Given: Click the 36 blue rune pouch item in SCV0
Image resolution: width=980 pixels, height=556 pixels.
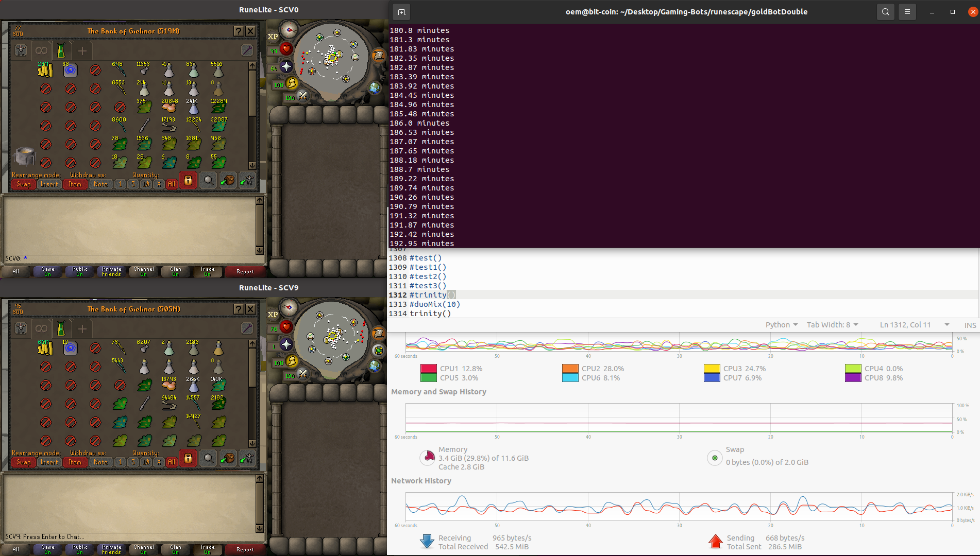Looking at the screenshot, I should [x=70, y=70].
